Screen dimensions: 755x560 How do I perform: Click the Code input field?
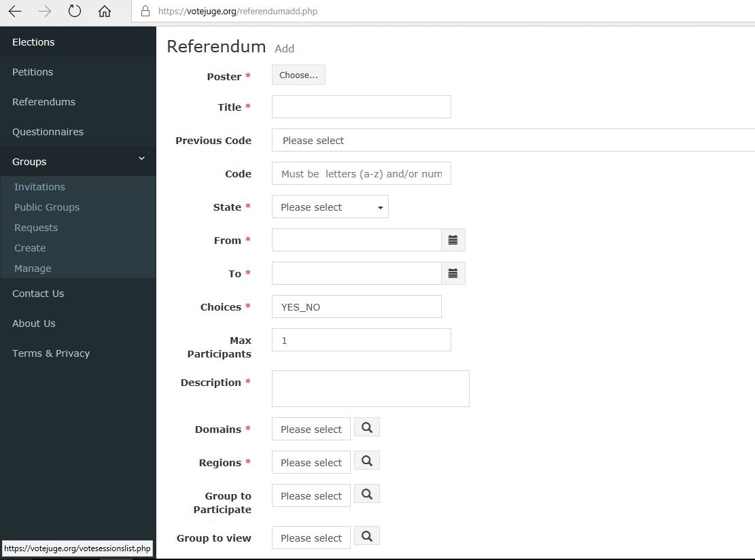point(361,173)
